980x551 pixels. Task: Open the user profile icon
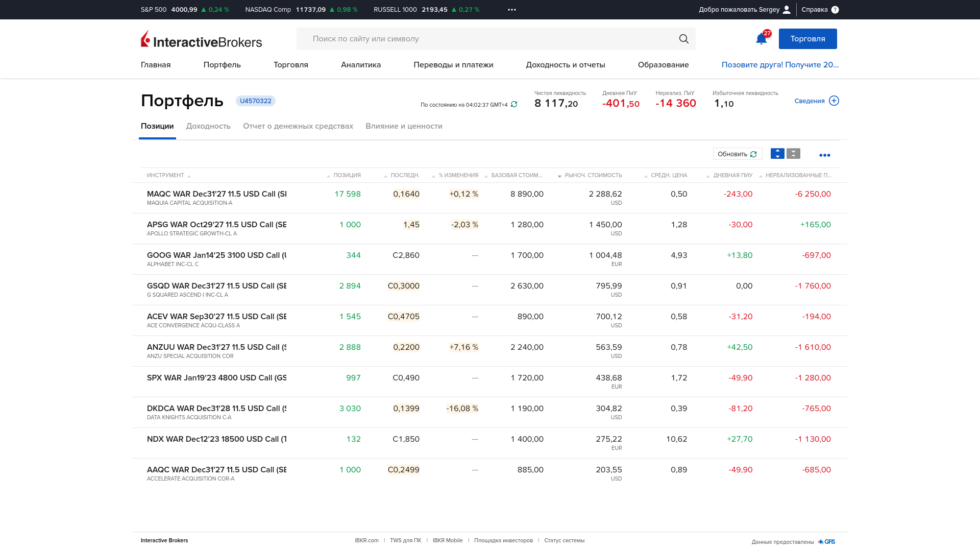click(x=787, y=10)
